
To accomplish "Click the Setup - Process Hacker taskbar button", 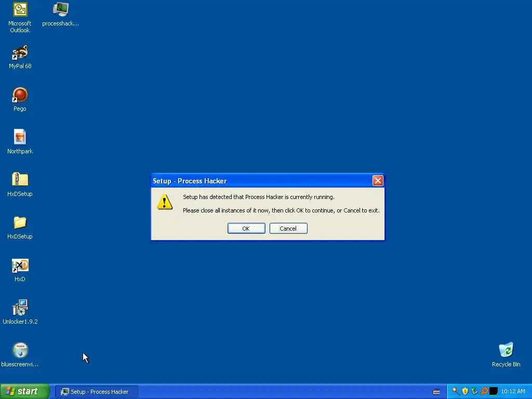I will (96, 392).
